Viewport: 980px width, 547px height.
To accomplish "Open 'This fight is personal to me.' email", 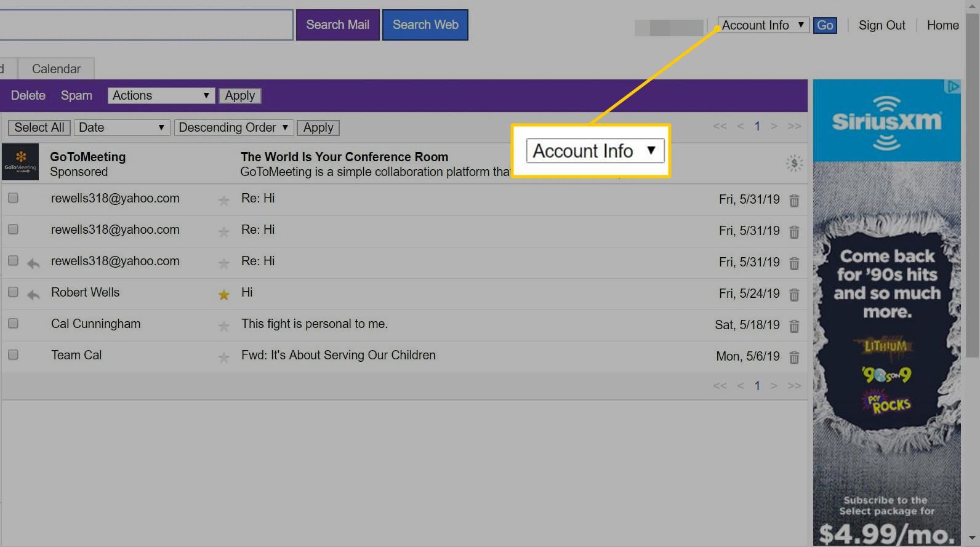I will 315,324.
